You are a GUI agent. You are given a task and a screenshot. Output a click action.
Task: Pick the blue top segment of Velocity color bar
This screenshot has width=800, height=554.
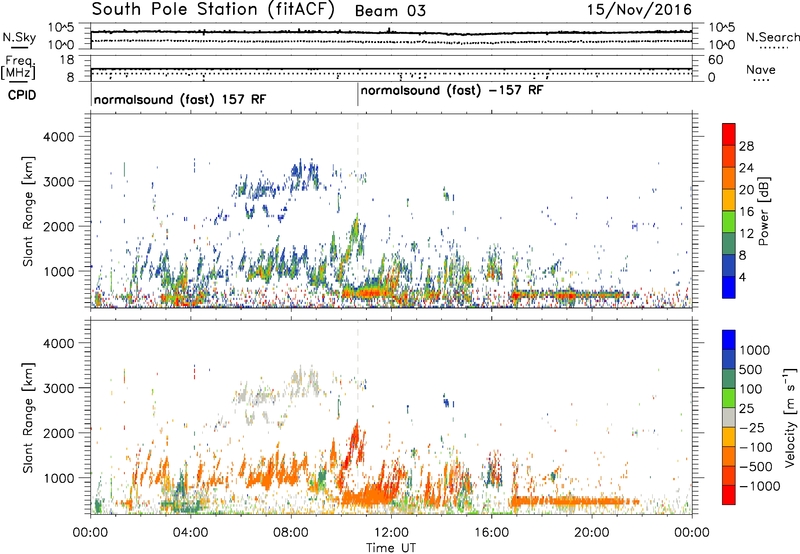pyautogui.click(x=729, y=340)
